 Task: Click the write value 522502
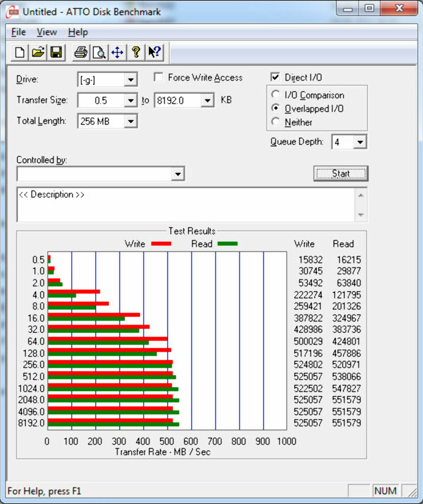coord(308,389)
